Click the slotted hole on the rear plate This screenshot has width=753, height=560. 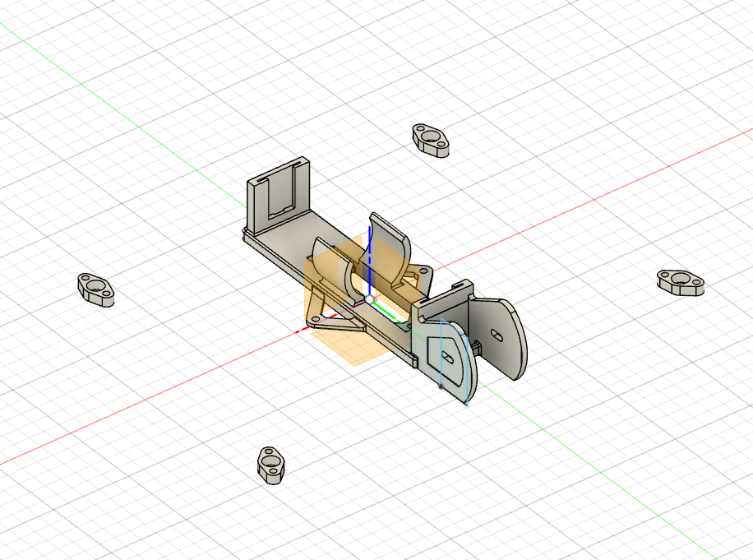(448, 355)
